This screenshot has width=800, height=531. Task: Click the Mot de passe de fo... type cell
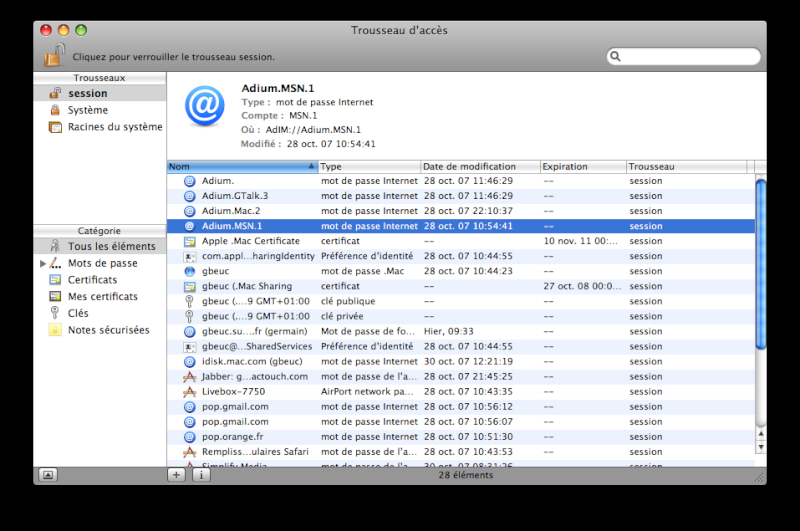coord(367,332)
